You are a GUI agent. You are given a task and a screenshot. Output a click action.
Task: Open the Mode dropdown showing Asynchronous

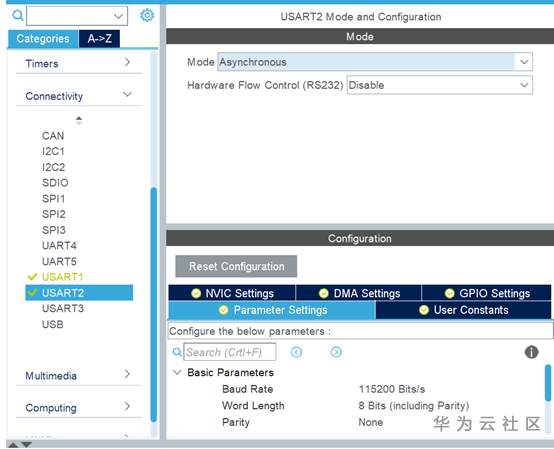375,62
